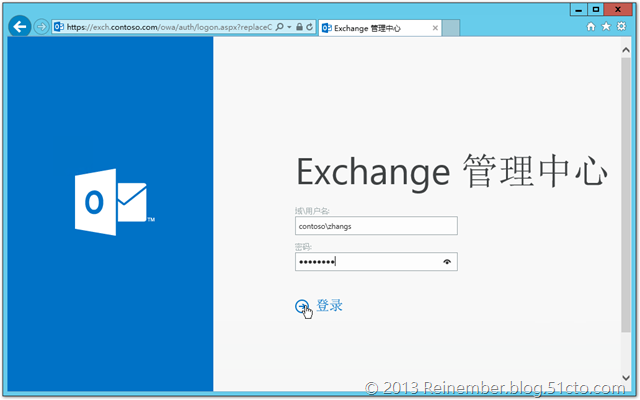Viewport: 640px width, 400px height.
Task: Click the 登录 sign-in link text
Action: 330,306
